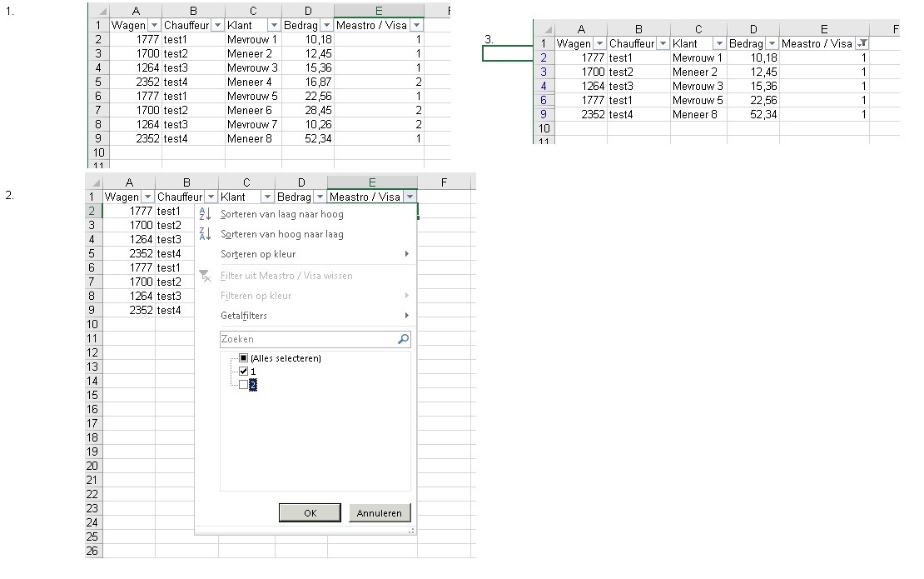Uncheck the '1' value checkbox

243,372
